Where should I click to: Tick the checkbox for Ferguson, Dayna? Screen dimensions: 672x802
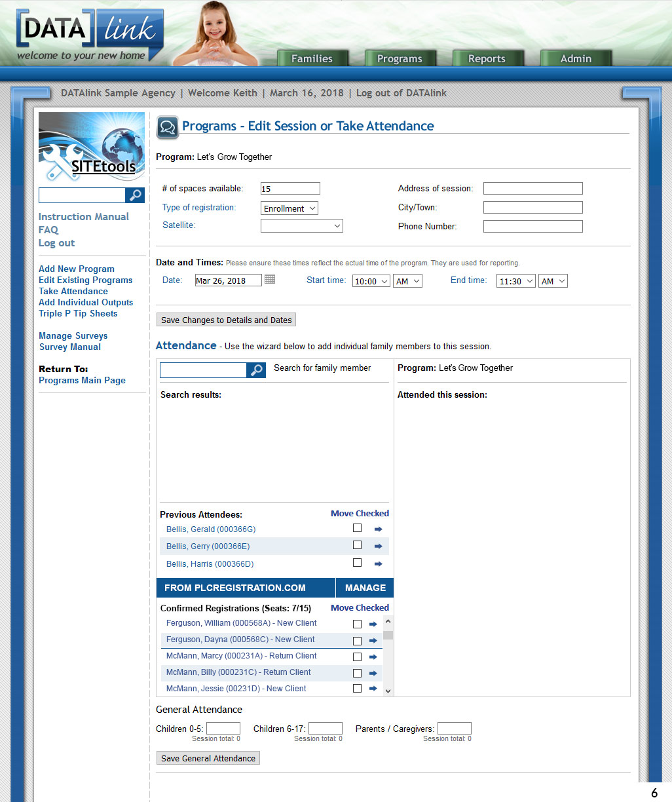(x=357, y=641)
